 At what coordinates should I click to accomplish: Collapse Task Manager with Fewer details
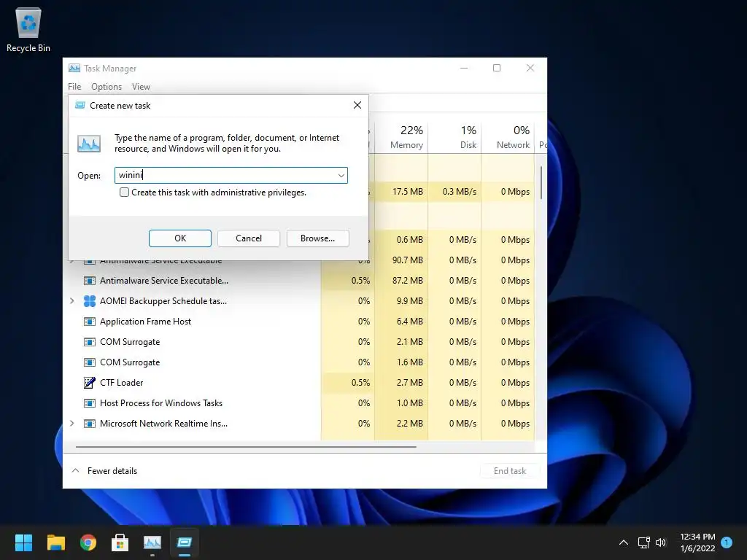coord(105,471)
